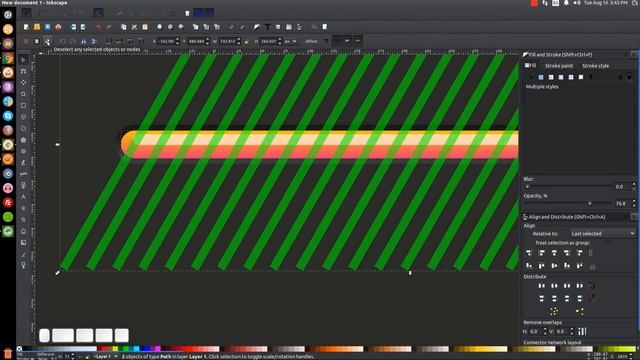This screenshot has height=360, width=640.
Task: Select the Unset paint fill option
Action: pyautogui.click(x=591, y=77)
